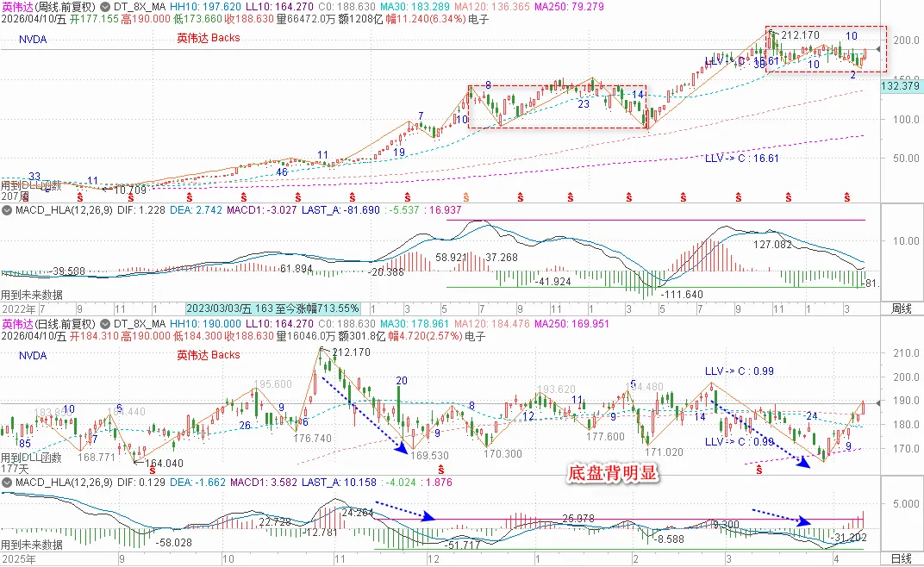Click LLV -> C : 16.61 label
924x567 pixels.
[742, 158]
